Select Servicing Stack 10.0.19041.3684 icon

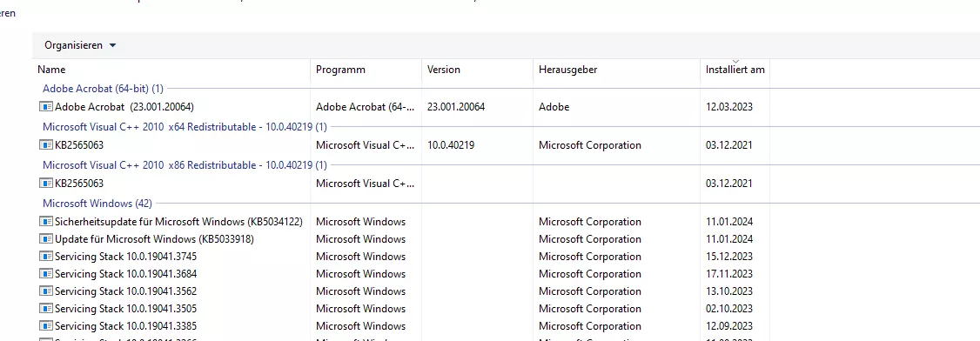(x=45, y=274)
